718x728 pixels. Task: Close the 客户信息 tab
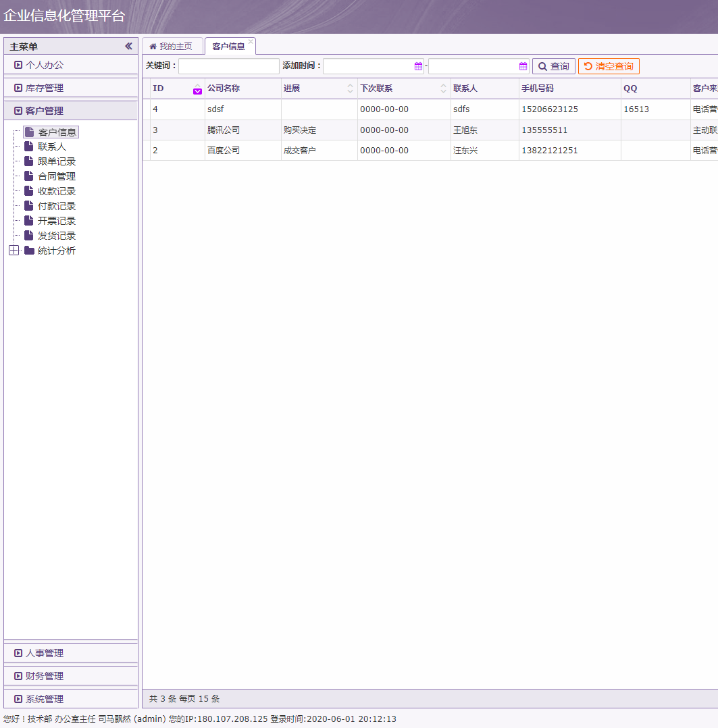pyautogui.click(x=251, y=42)
